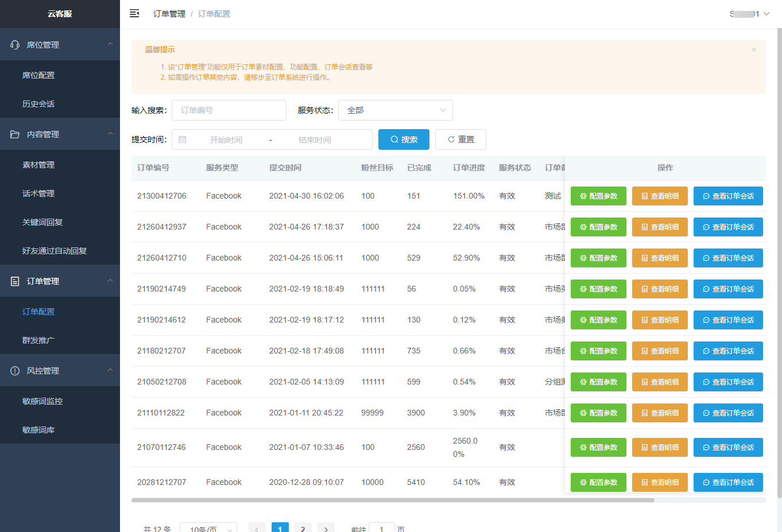Open 敏感词监控 sidebar item
This screenshot has height=532, width=782.
tap(42, 401)
